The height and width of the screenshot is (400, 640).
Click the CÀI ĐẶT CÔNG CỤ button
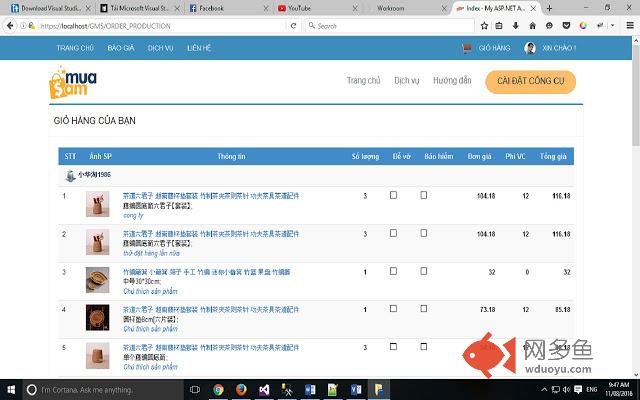pyautogui.click(x=531, y=82)
